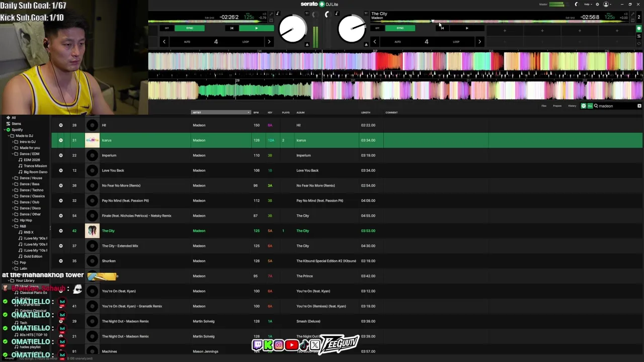Click the right deck track overview waveform

tap(501, 22)
